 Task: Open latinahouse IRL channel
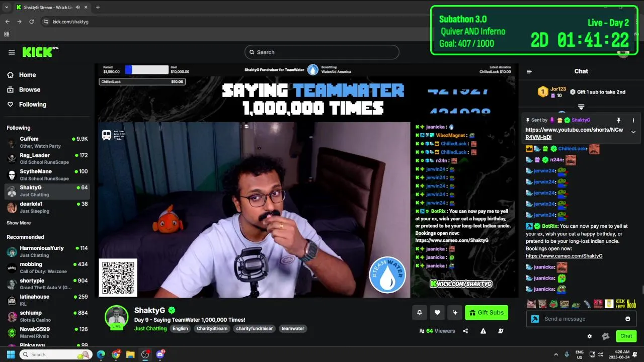point(47,300)
